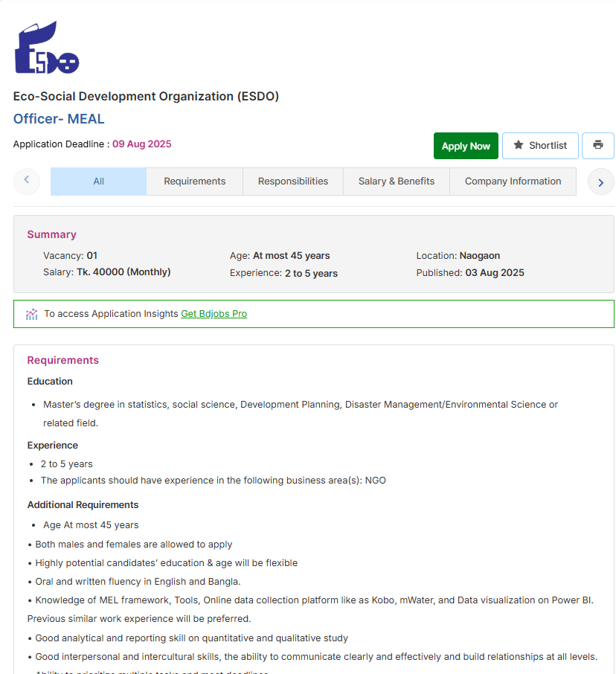View the Company Information tab
The width and height of the screenshot is (616, 674).
(x=513, y=182)
